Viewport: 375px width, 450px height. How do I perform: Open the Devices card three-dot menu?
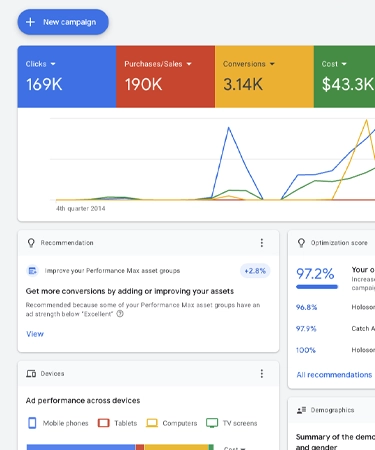(262, 374)
